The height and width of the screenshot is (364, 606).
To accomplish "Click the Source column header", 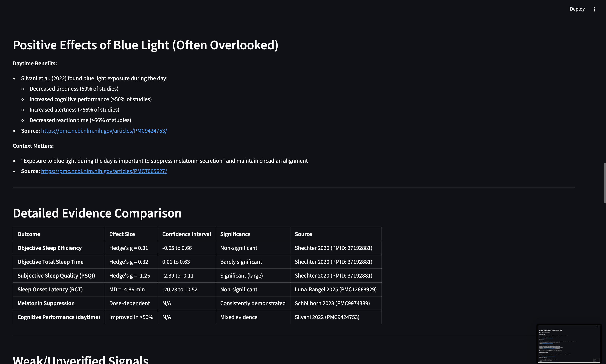I will click(303, 234).
